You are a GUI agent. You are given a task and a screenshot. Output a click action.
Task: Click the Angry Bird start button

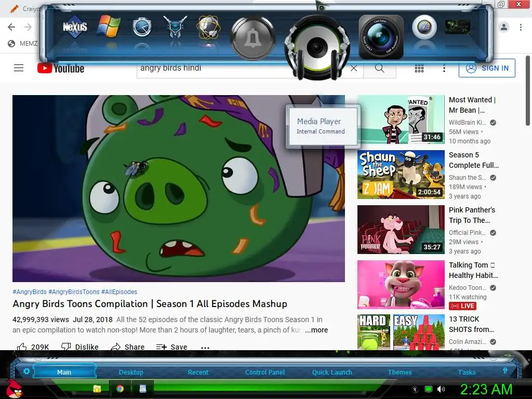[x=14, y=389]
